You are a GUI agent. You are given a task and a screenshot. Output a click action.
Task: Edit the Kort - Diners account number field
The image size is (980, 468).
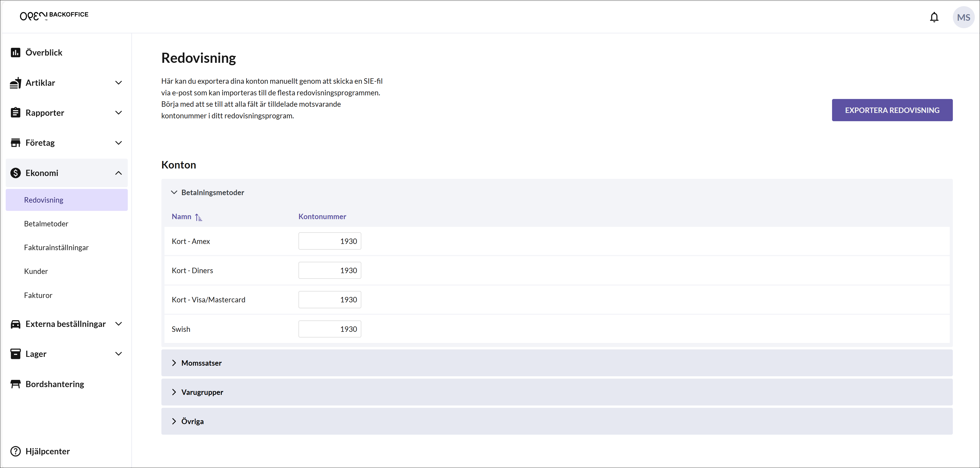330,270
